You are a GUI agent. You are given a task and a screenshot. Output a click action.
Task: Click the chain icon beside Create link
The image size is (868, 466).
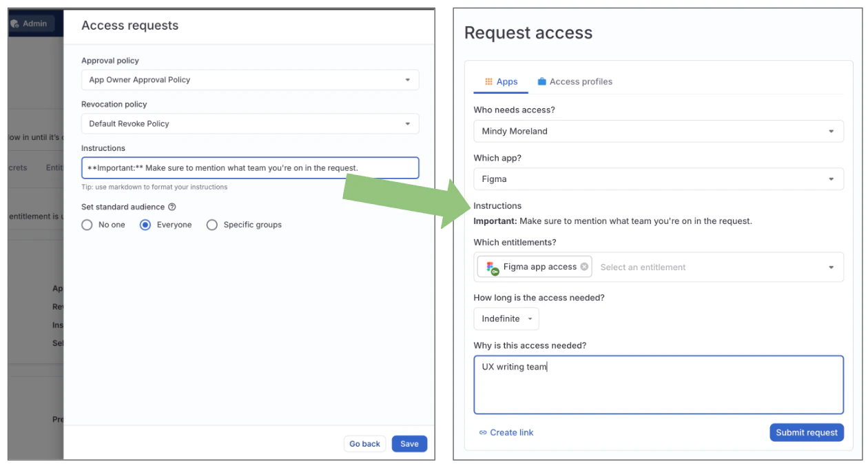484,432
